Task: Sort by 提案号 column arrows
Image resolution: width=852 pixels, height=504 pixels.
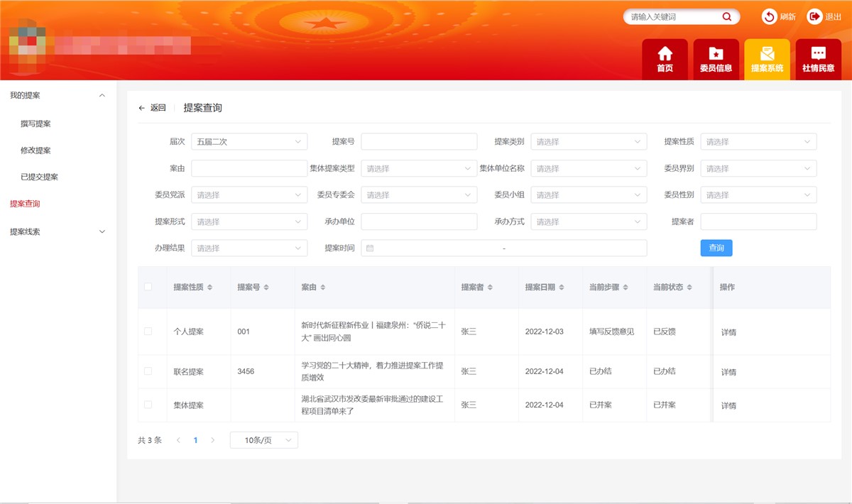Action: 266,287
